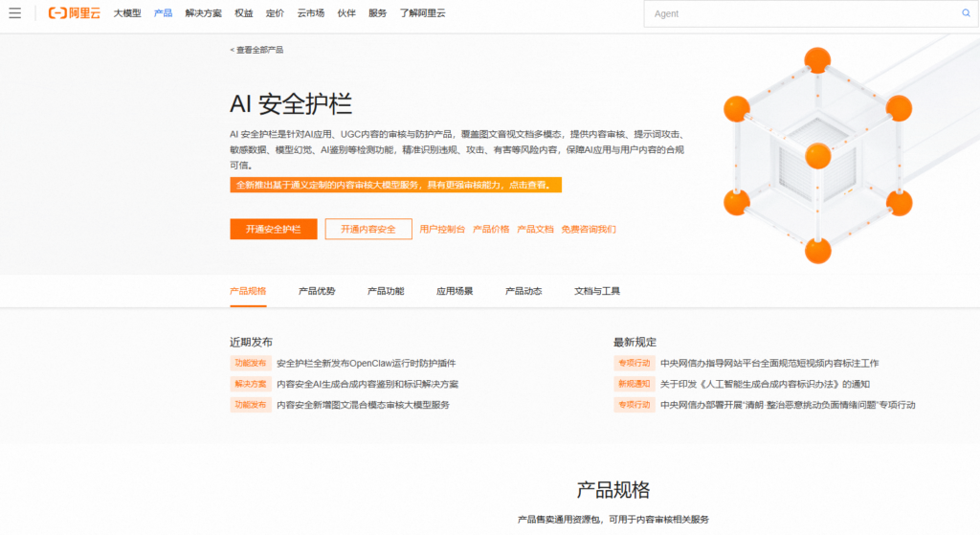This screenshot has height=535, width=980.
Task: Select the 产品优势 tab
Action: coord(317,291)
